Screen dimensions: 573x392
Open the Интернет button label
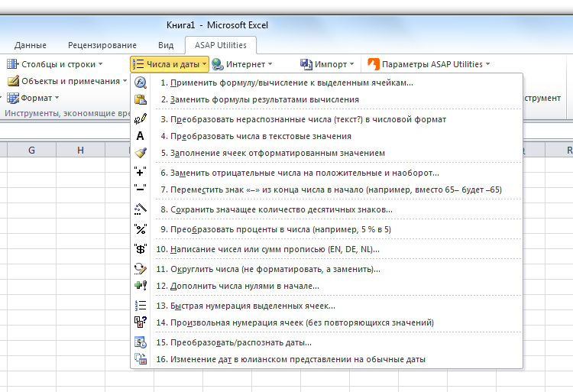pos(245,64)
